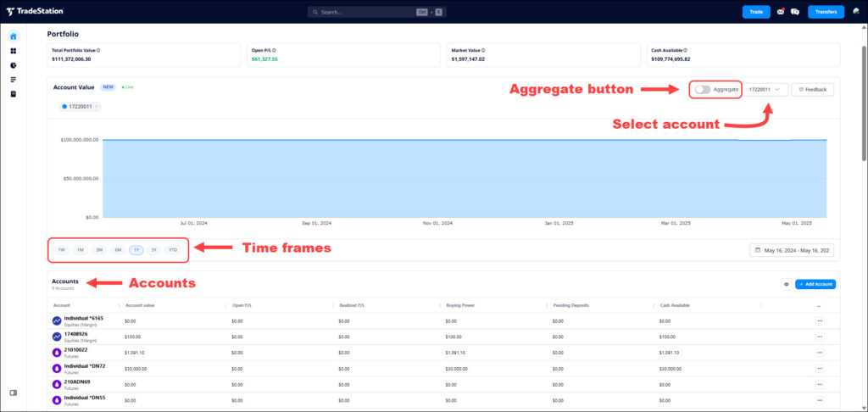Screen dimensions: 868x412
Task: Expand the 17220011 account dropdown
Action: [x=765, y=89]
